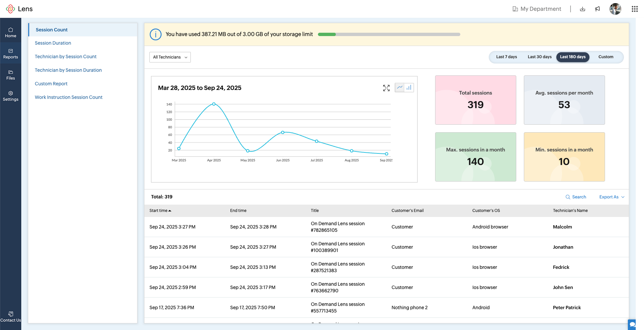Click Nothing phone 2 email cell
644x330 pixels.
point(410,308)
